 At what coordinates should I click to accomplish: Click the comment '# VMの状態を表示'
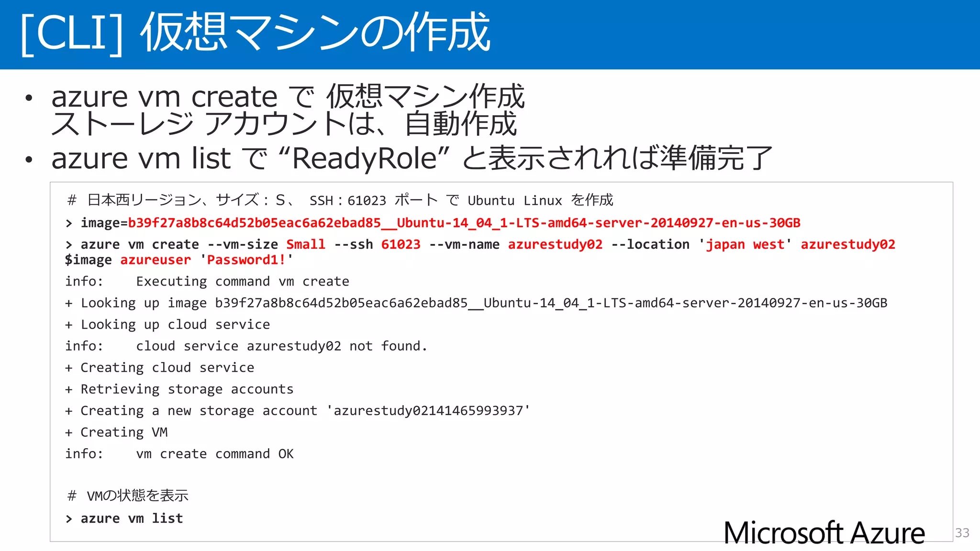(128, 496)
